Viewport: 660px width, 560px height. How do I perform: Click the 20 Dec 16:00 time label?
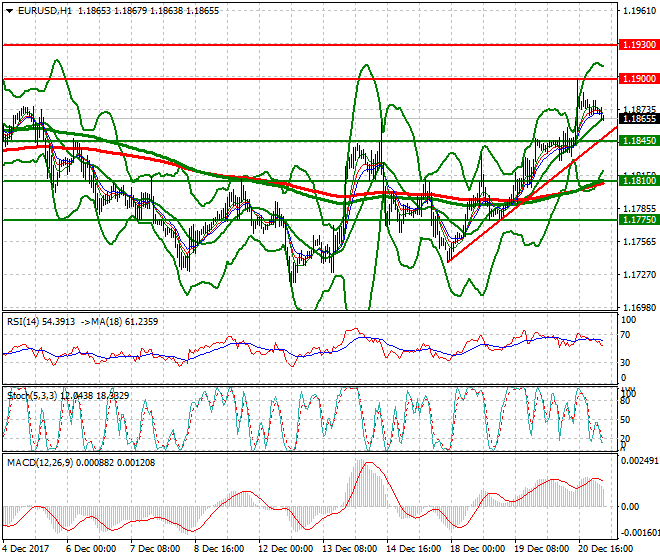point(605,549)
